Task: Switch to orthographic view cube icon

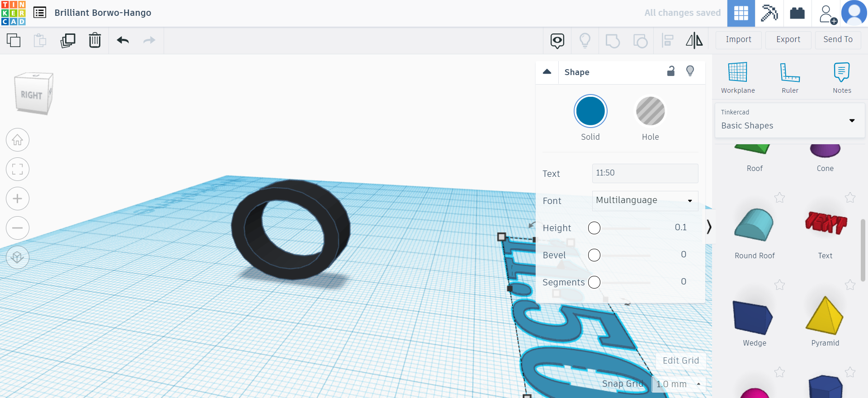Action: tap(18, 257)
